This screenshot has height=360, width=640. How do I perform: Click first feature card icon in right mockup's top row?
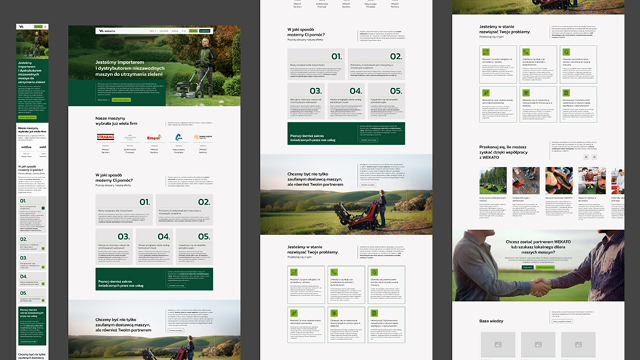pyautogui.click(x=486, y=52)
